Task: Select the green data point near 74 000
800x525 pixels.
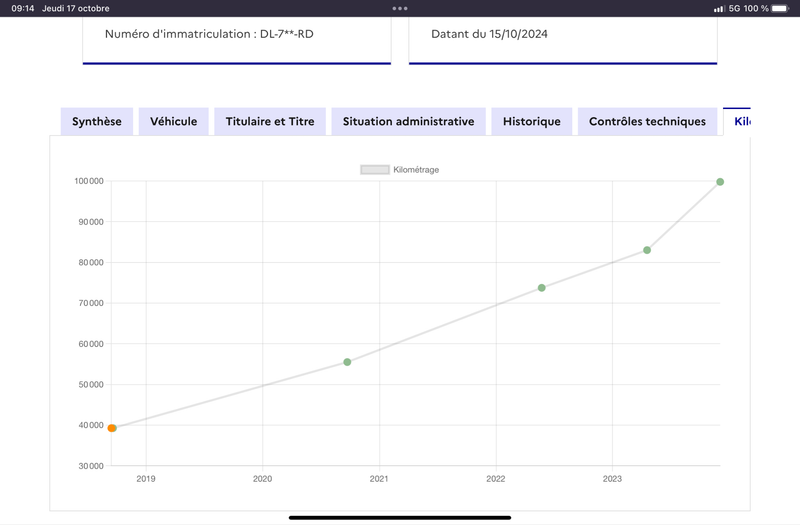Action: (542, 288)
